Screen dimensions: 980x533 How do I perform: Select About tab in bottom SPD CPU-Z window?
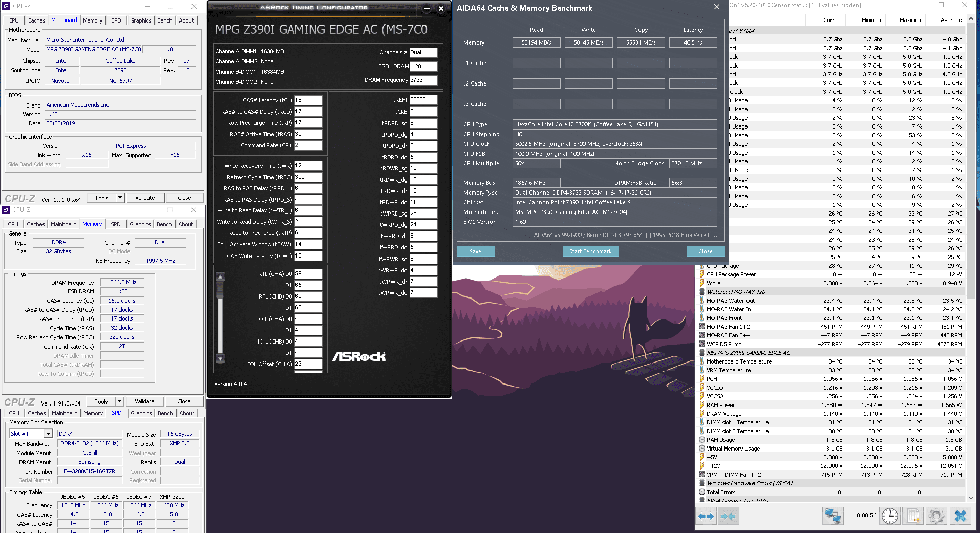pyautogui.click(x=187, y=413)
